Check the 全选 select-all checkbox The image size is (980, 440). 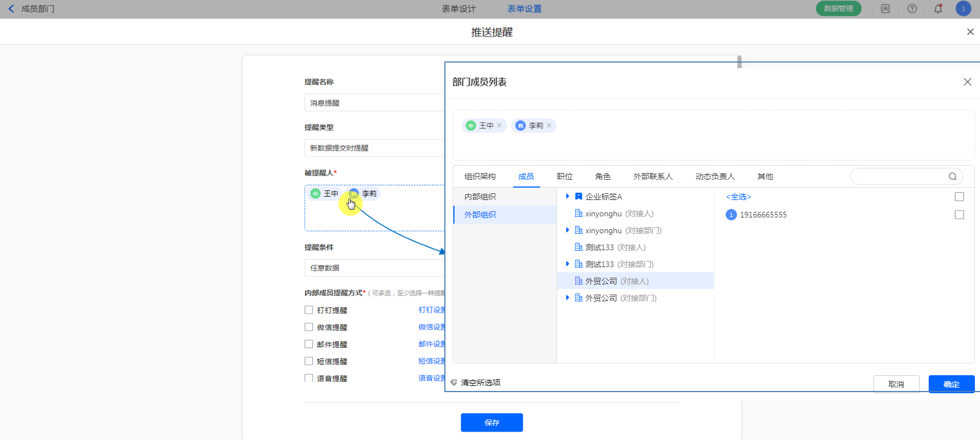(959, 197)
